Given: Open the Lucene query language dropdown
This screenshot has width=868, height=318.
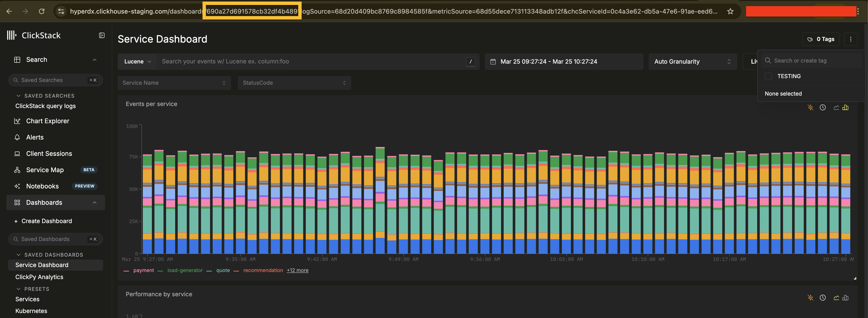Looking at the screenshot, I should [137, 62].
